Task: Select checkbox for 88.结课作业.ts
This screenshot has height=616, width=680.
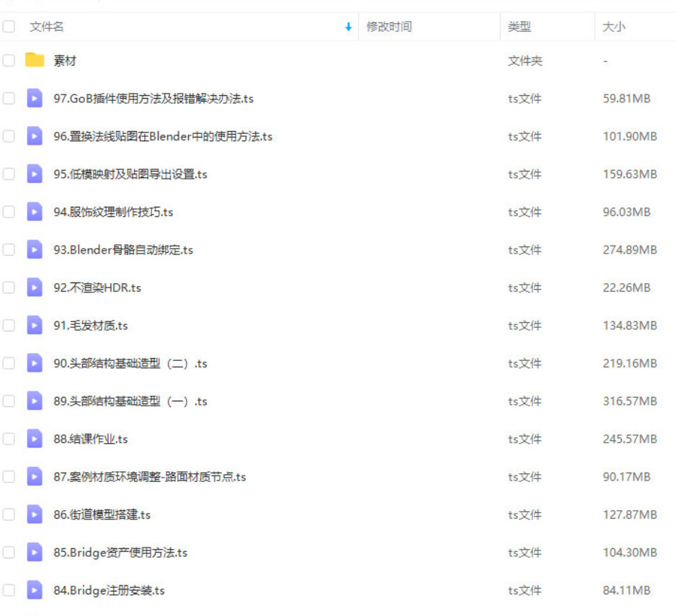Action: (x=9, y=439)
